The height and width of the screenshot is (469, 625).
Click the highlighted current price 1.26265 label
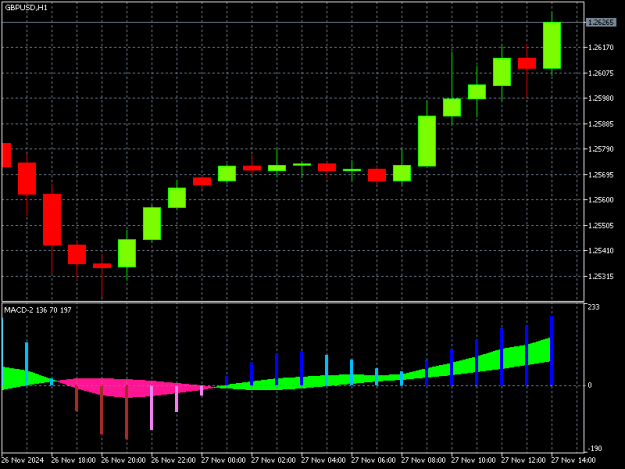click(601, 22)
